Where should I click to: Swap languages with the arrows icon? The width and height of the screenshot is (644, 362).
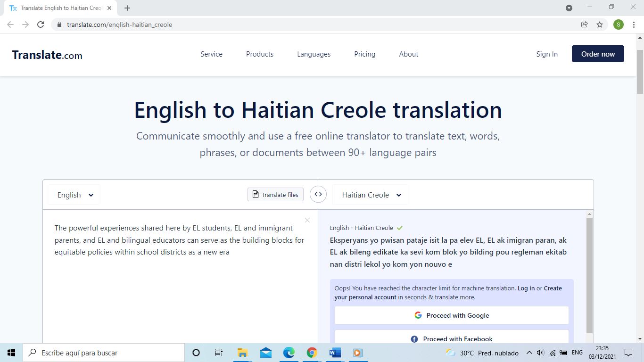tap(318, 194)
